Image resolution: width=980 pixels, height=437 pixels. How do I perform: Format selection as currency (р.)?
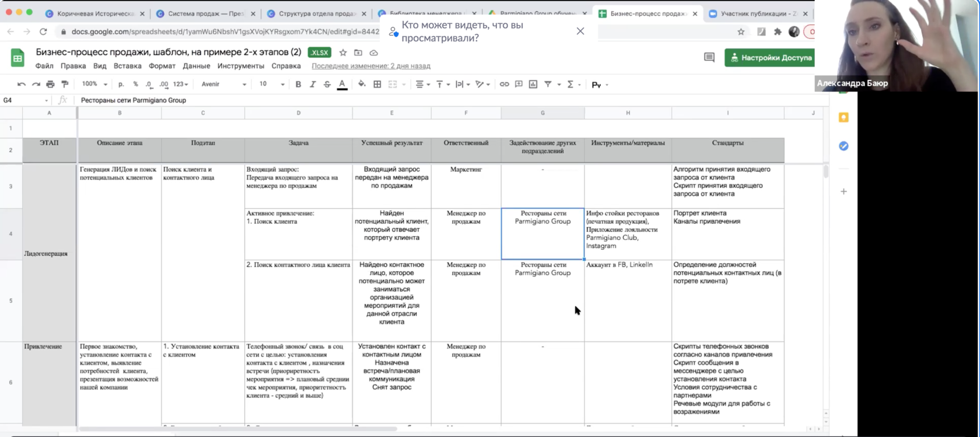(121, 85)
